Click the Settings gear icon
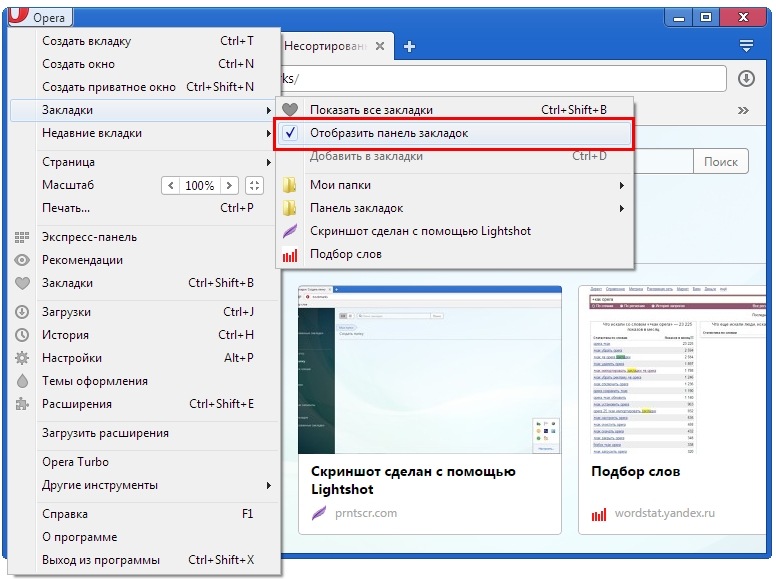This screenshot has height=579, width=776. pos(22,358)
